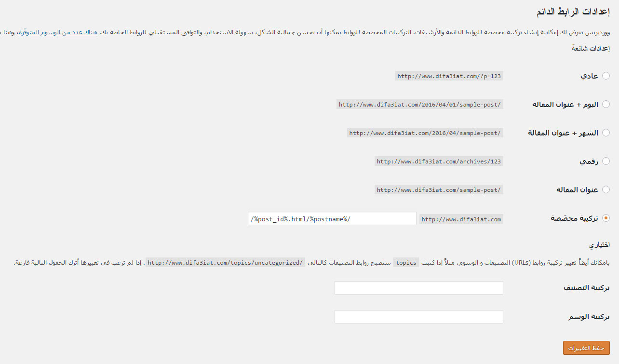The height and width of the screenshot is (364, 619).
Task: Open the هناك عدد من الوسوم المتوفّرة link
Action: coord(58,32)
